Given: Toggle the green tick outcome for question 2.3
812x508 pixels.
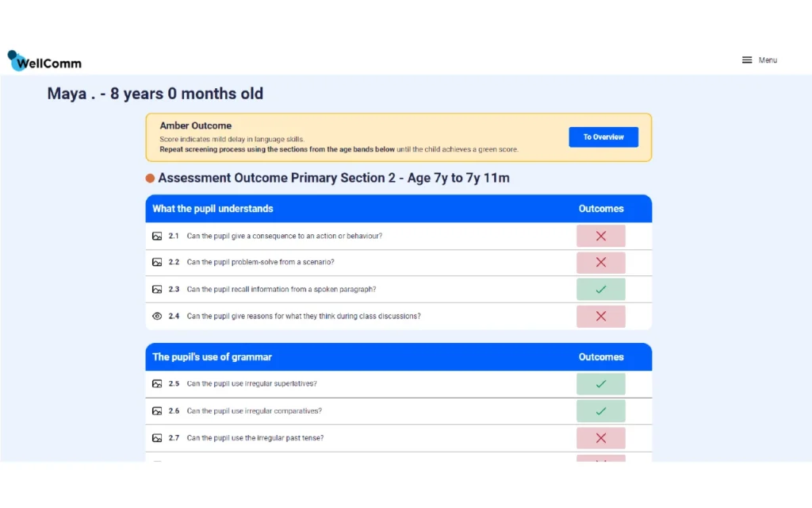Looking at the screenshot, I should point(600,290).
